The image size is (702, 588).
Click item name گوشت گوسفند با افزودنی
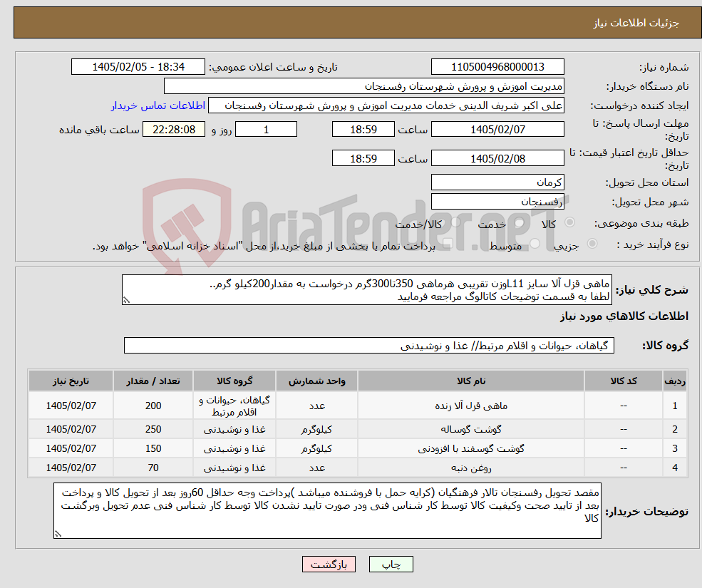[471, 448]
